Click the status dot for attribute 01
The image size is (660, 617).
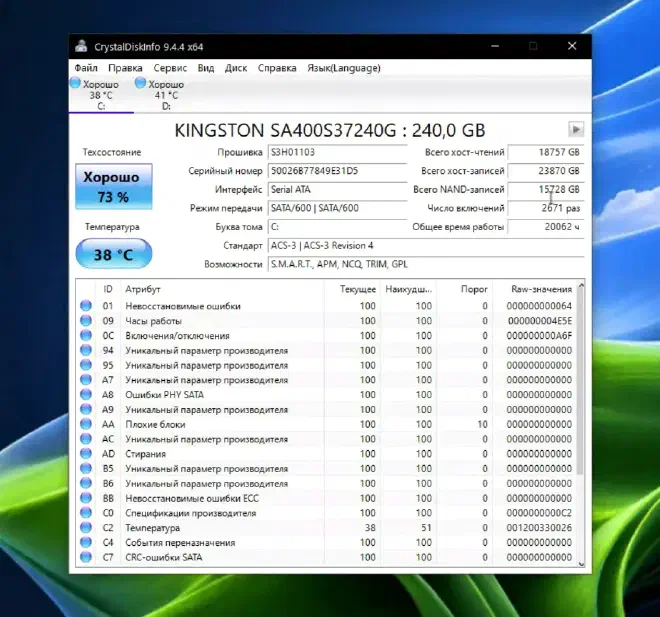[86, 306]
